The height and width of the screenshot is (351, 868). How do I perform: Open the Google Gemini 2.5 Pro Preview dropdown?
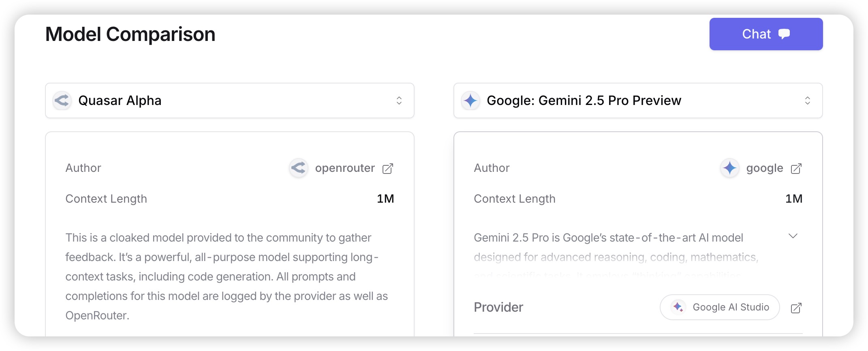pyautogui.click(x=638, y=101)
